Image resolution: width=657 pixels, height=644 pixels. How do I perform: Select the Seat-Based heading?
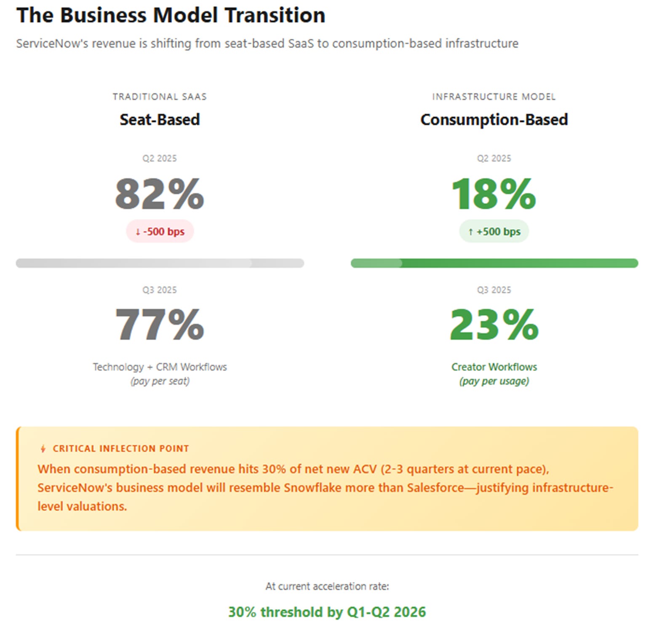coord(160,120)
